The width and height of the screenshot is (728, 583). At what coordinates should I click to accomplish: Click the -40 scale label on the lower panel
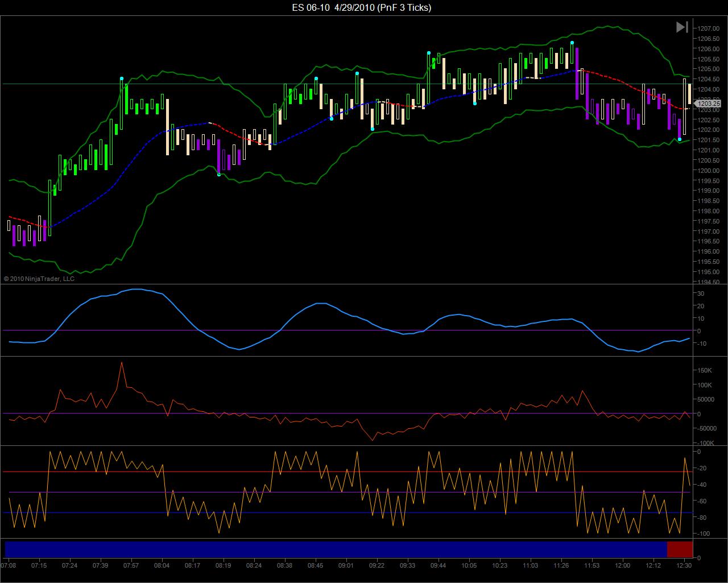pyautogui.click(x=702, y=485)
